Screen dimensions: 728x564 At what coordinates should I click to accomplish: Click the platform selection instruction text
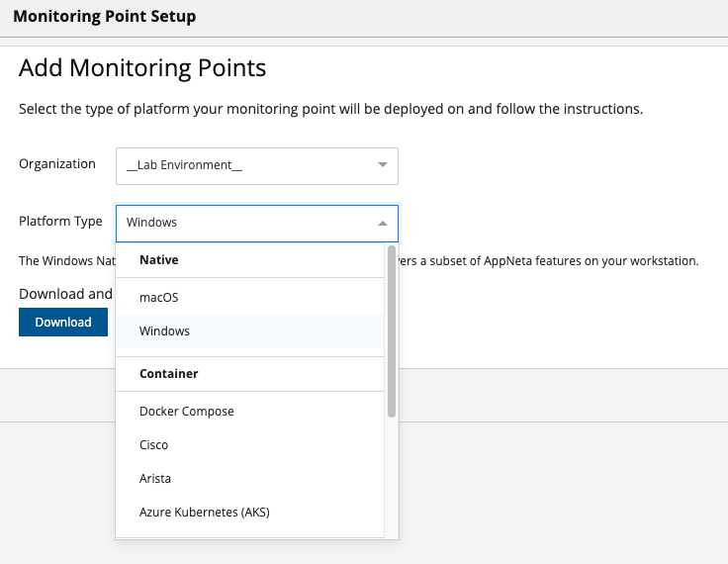(x=330, y=109)
